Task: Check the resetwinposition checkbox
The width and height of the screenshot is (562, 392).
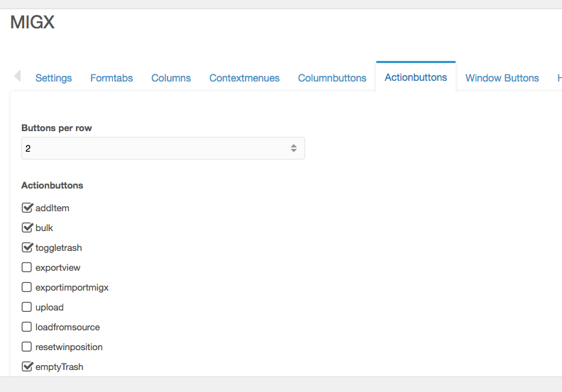Action: pos(26,347)
